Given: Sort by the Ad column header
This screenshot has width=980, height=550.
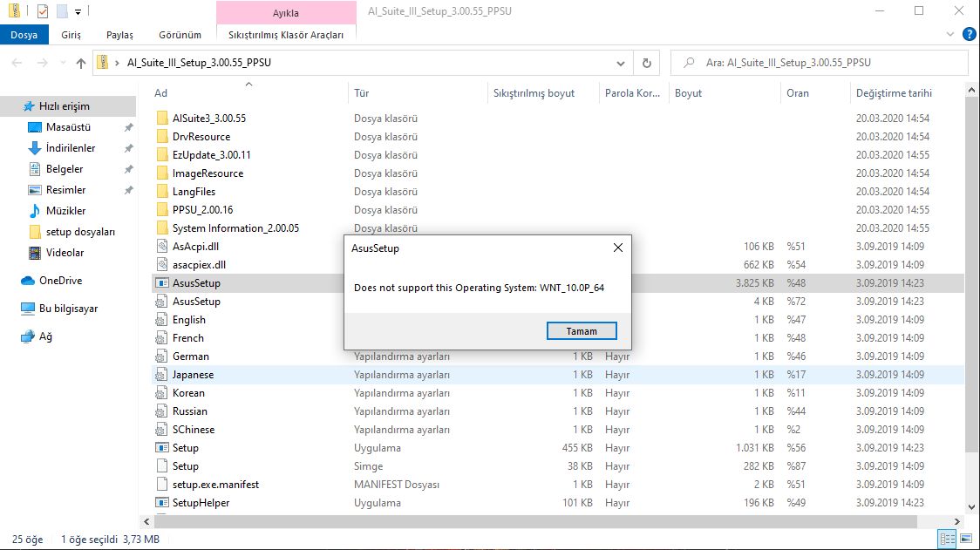Looking at the screenshot, I should [x=160, y=93].
